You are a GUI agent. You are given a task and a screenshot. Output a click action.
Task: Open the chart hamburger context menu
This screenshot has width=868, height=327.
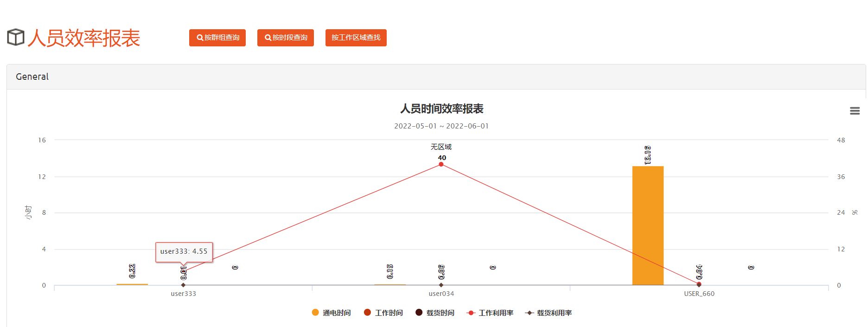855,111
